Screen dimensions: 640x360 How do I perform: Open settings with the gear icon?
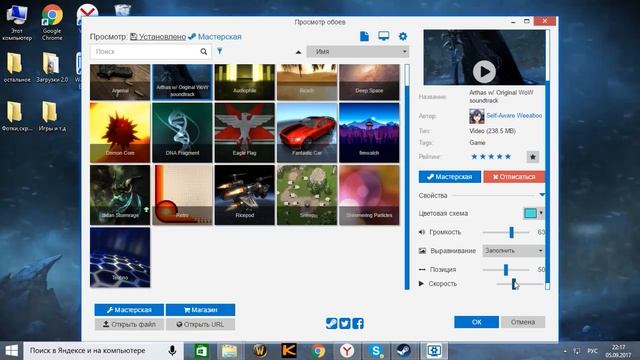tap(403, 36)
